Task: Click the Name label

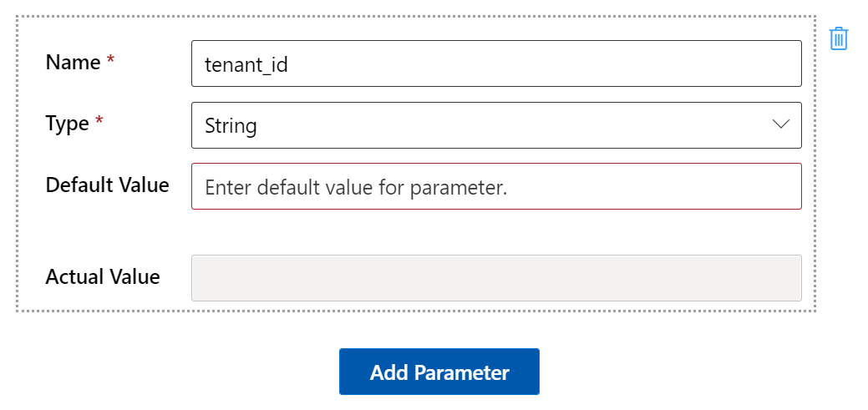Action: pyautogui.click(x=72, y=62)
